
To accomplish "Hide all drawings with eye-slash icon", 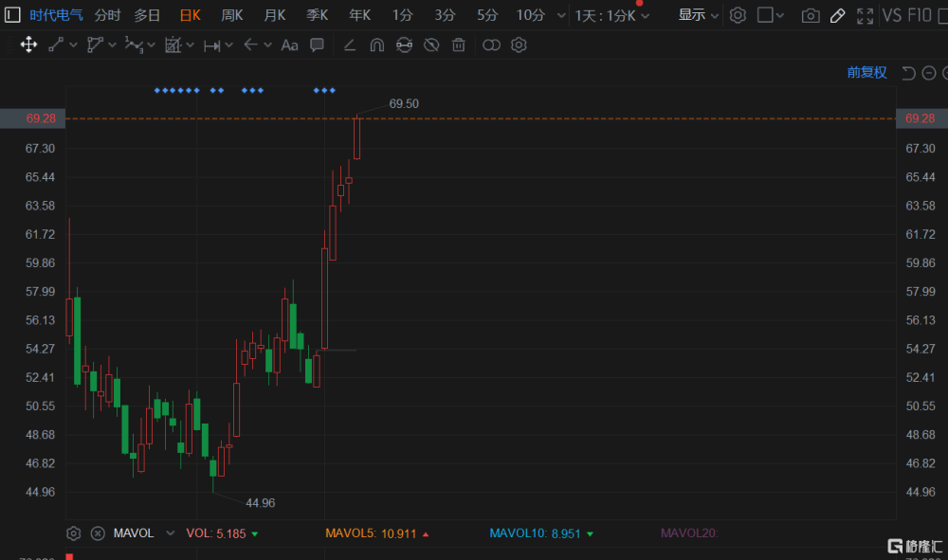I will 431,45.
